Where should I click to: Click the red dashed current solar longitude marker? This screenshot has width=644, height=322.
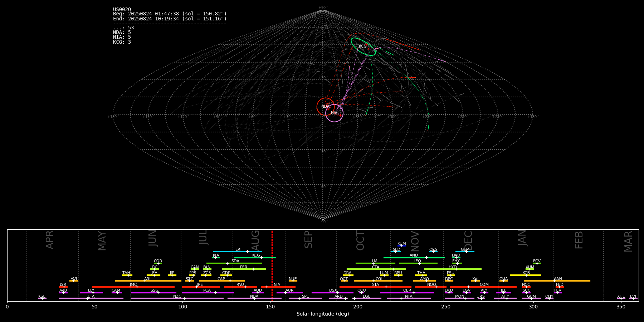point(272,265)
